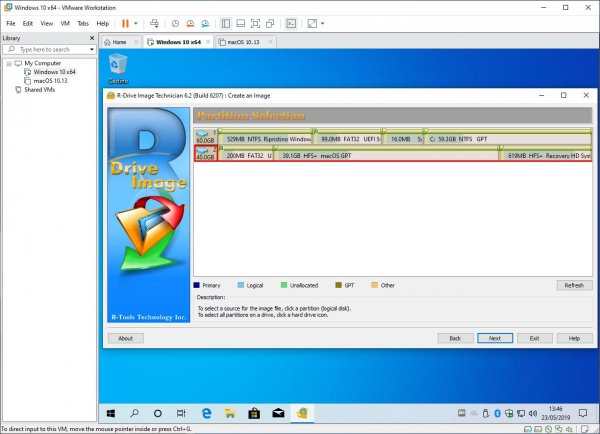The height and width of the screenshot is (434, 600).
Task: Open Microsoft Store from the taskbar
Action: coord(254,413)
